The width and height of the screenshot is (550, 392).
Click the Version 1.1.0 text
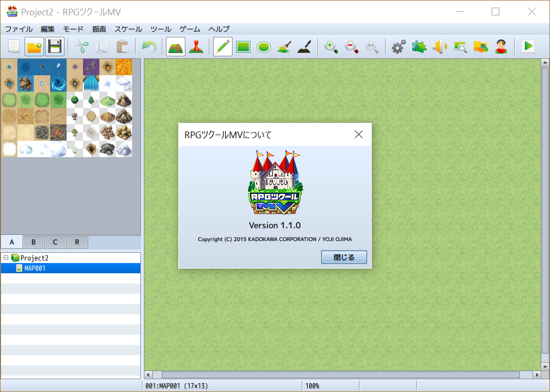point(274,226)
